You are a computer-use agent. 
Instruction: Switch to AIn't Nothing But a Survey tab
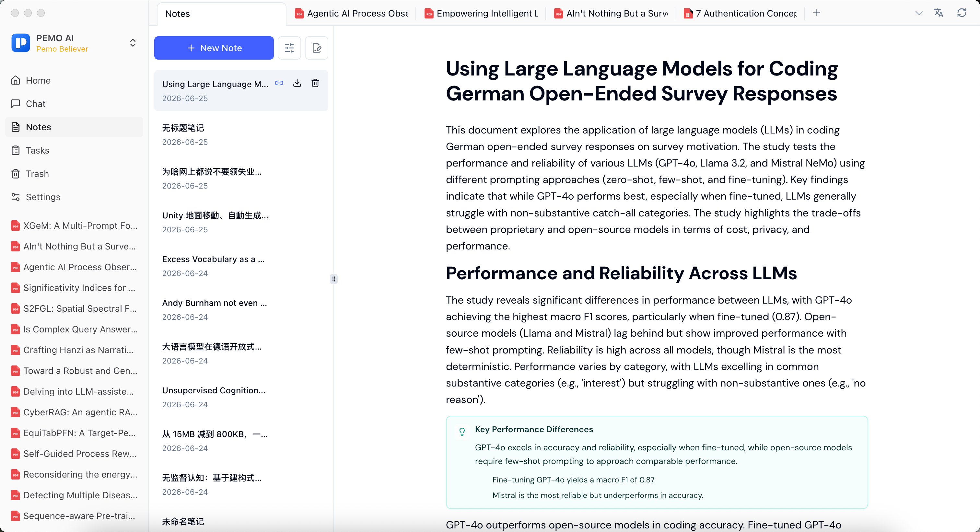(x=611, y=14)
